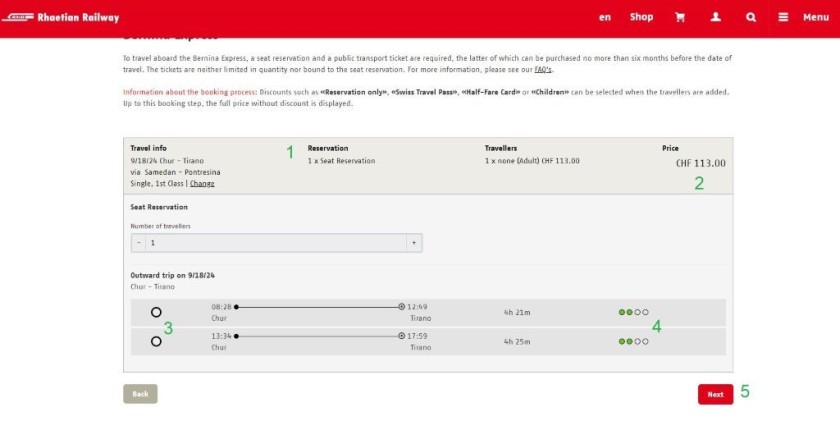
Task: Click the 'Travellers' column header
Action: (x=501, y=148)
